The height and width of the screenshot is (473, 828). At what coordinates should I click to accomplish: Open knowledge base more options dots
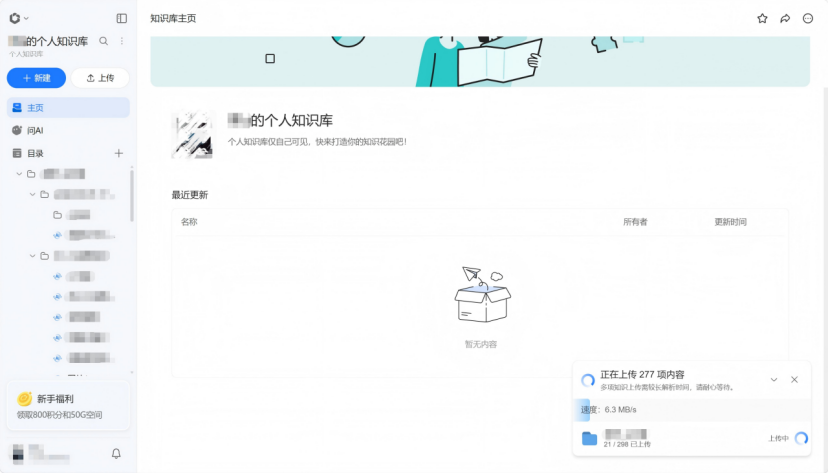click(122, 41)
